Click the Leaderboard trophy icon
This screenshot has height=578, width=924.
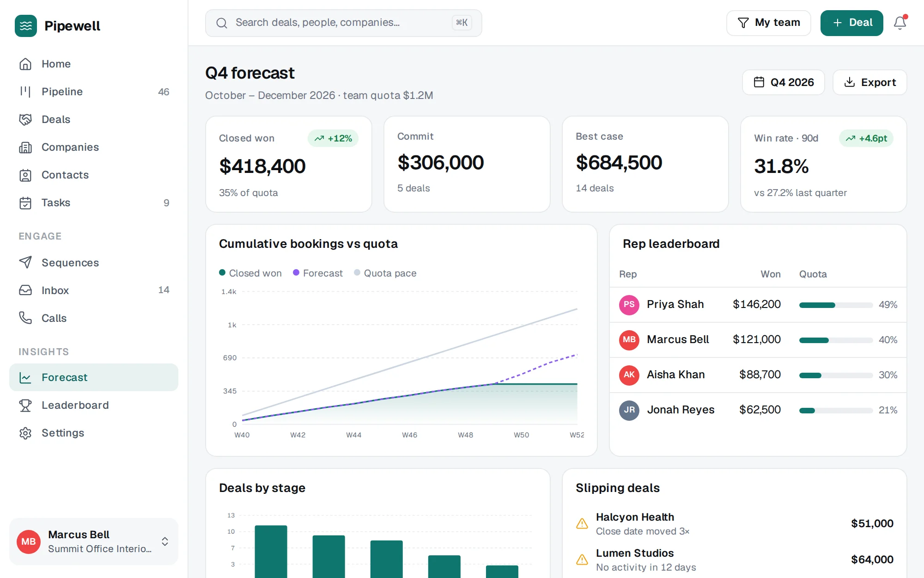point(25,405)
